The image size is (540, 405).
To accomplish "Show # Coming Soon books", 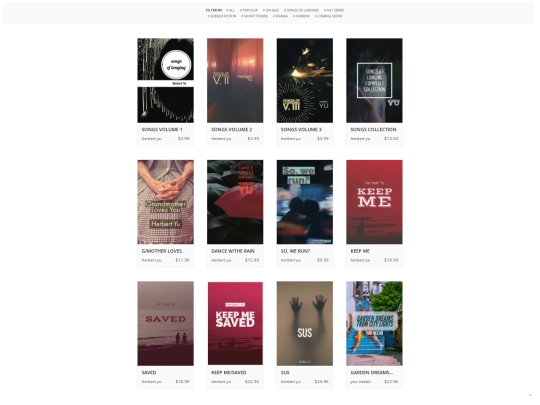I will (328, 16).
